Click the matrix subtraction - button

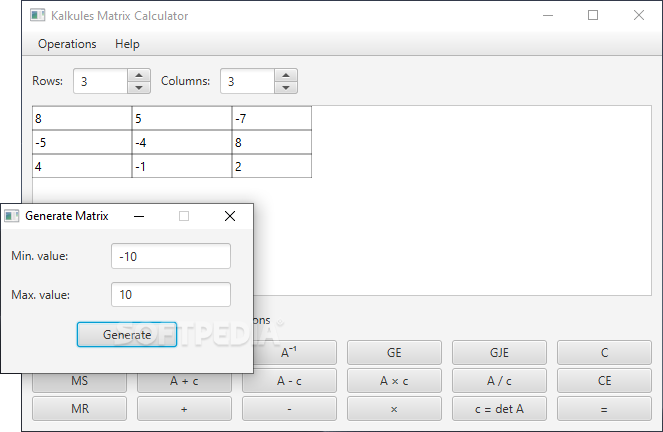[290, 409]
